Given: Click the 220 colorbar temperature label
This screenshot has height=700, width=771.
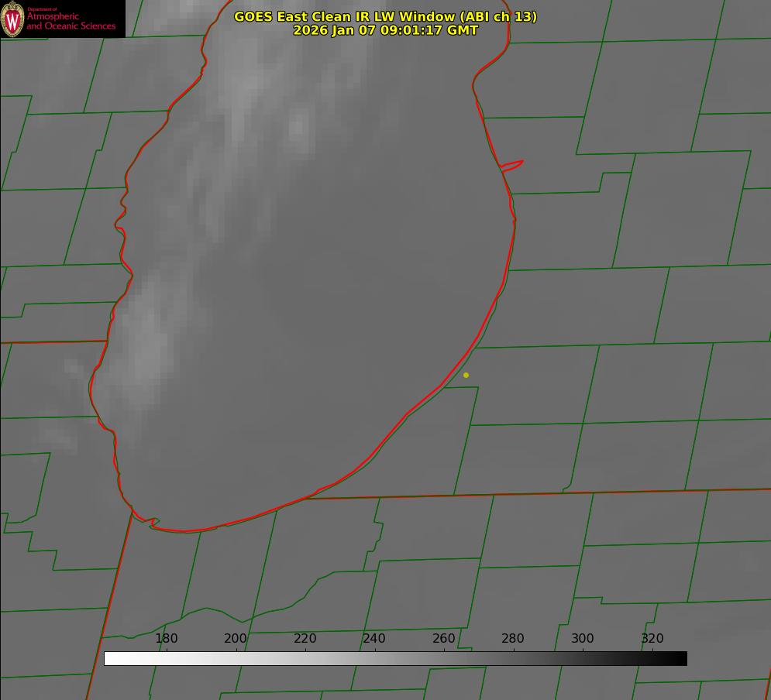Looking at the screenshot, I should (305, 638).
